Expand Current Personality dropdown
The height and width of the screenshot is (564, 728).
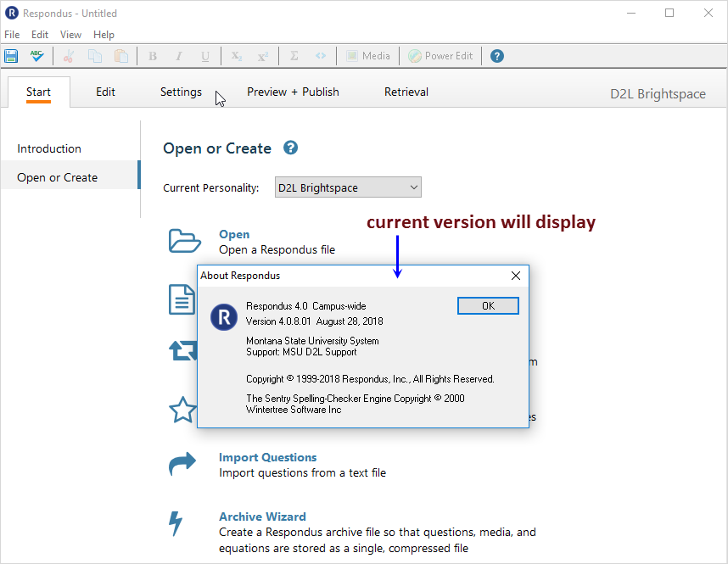coord(348,187)
